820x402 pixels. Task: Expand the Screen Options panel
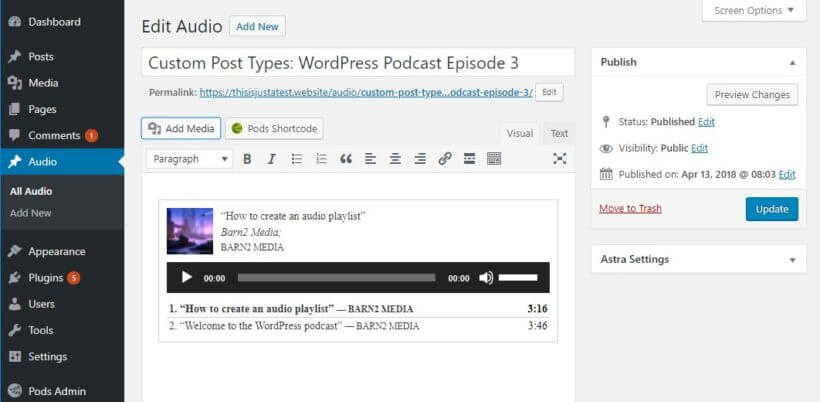pyautogui.click(x=754, y=11)
